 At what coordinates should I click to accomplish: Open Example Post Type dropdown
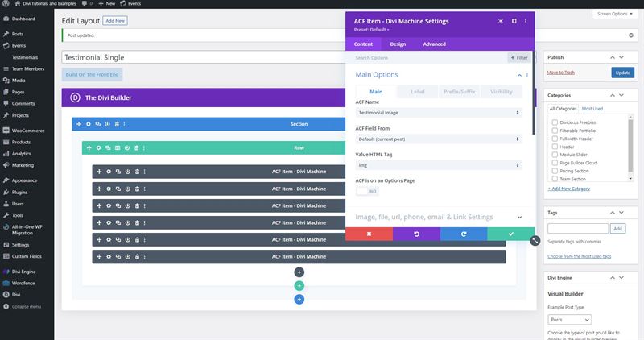tap(570, 319)
